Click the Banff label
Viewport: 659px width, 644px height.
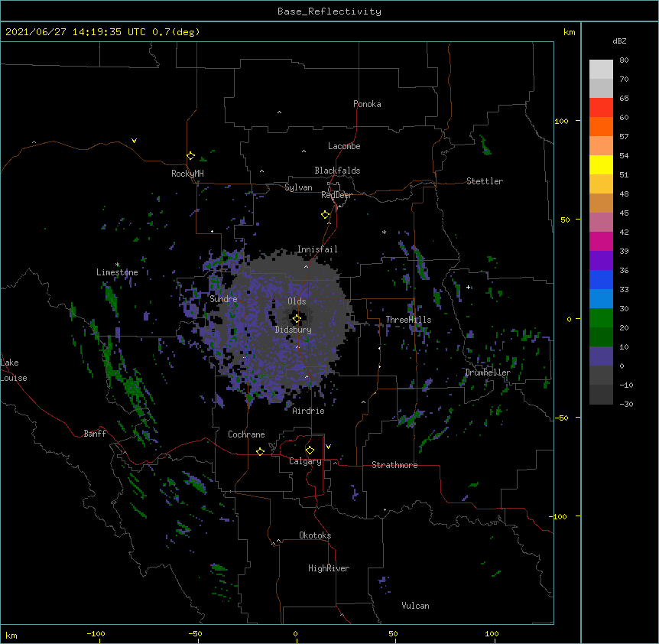[x=95, y=434]
